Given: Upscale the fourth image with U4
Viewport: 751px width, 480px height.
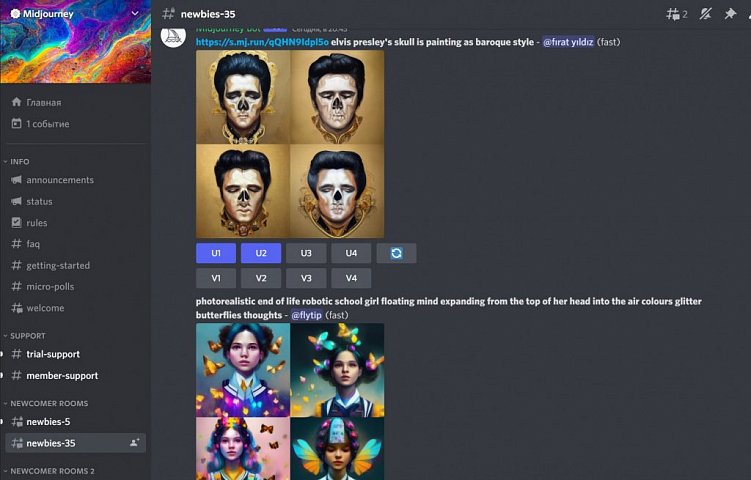Looking at the screenshot, I should click(x=351, y=253).
